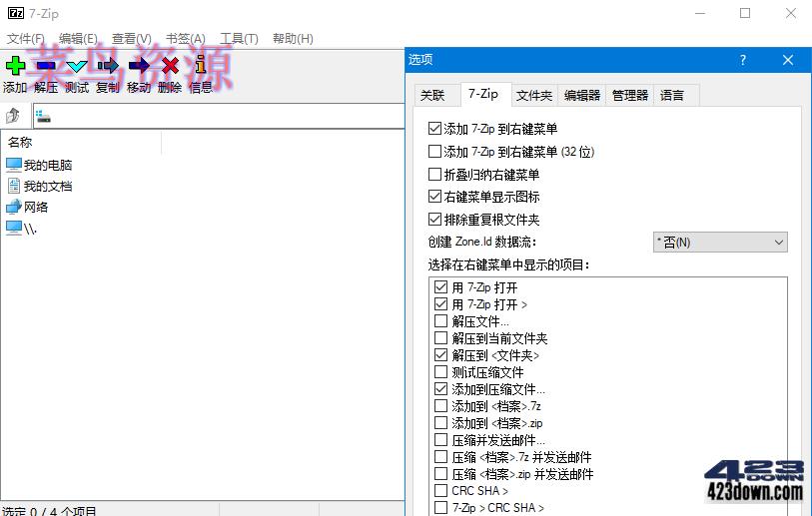Viewport: 812px width, 516px height.
Task: Minimize the 7-Zip window
Action: tap(700, 13)
